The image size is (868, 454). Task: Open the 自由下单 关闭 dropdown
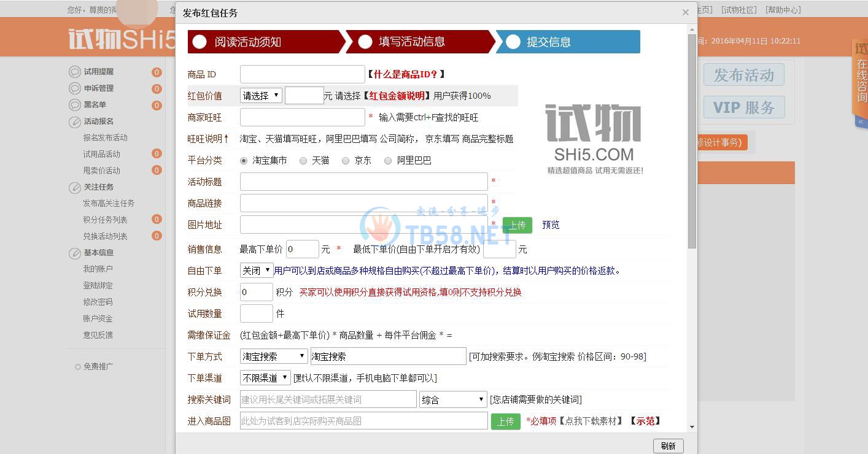(257, 271)
